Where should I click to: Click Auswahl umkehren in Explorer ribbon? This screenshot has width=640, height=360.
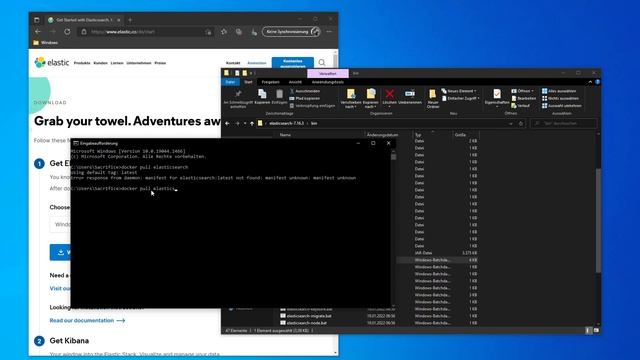pos(561,106)
